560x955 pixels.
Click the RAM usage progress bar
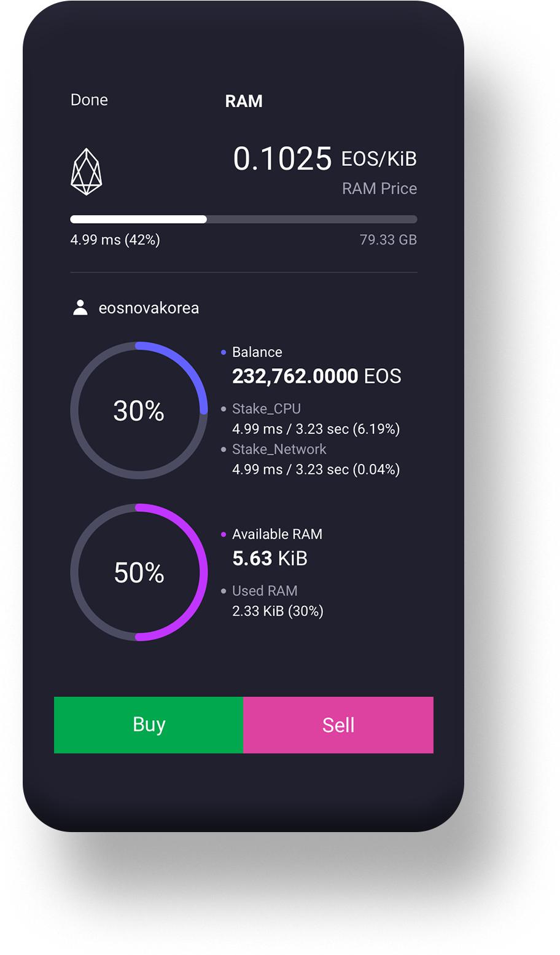pyautogui.click(x=244, y=219)
